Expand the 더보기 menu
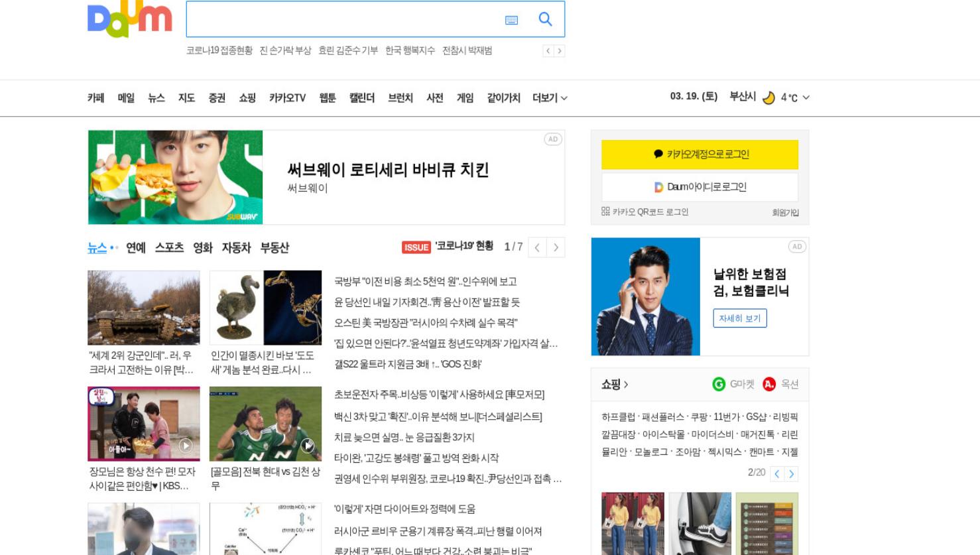 tap(550, 98)
